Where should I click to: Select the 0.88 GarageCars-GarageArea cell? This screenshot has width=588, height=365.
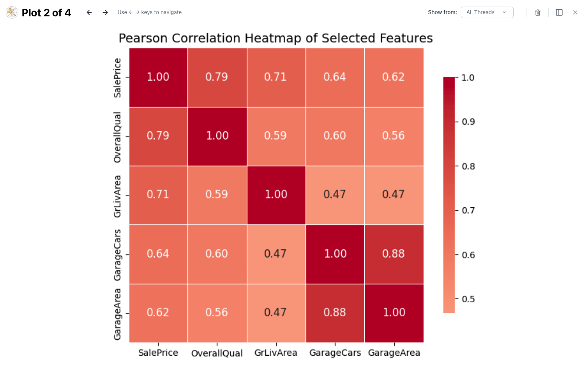(394, 254)
